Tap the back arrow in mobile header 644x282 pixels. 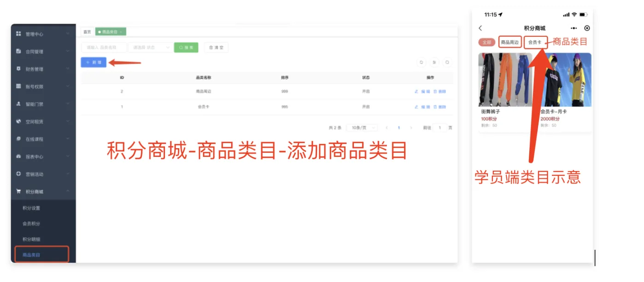[480, 28]
